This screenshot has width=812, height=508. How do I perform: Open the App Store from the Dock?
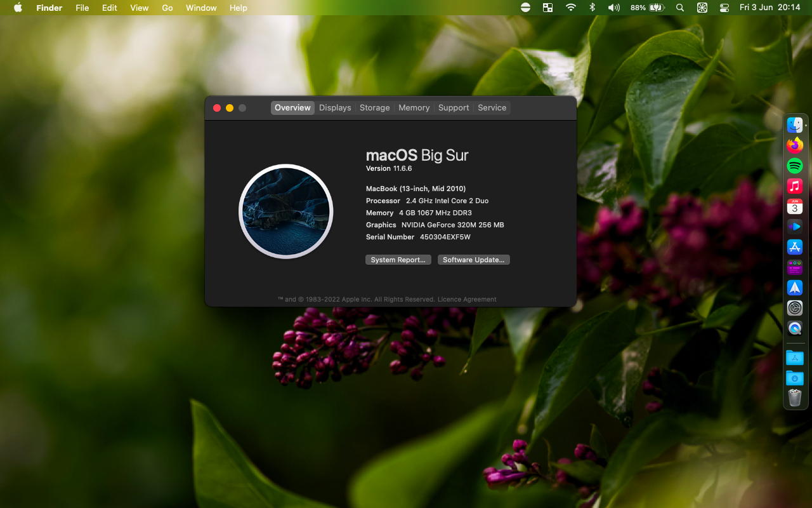point(795,247)
